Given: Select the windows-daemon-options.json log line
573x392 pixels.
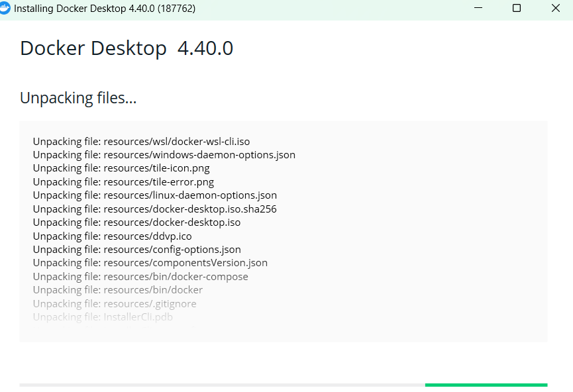Looking at the screenshot, I should (164, 155).
